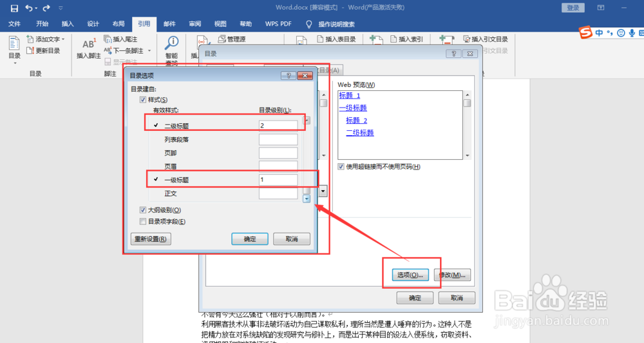The width and height of the screenshot is (644, 343).
Task: Click 确定 in the 目录 dialog
Action: 415,298
